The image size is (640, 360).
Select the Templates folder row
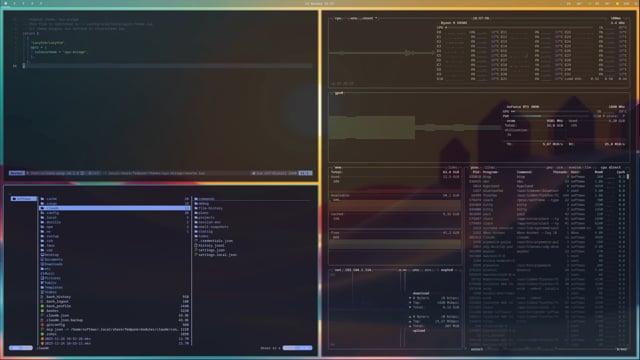click(115, 287)
